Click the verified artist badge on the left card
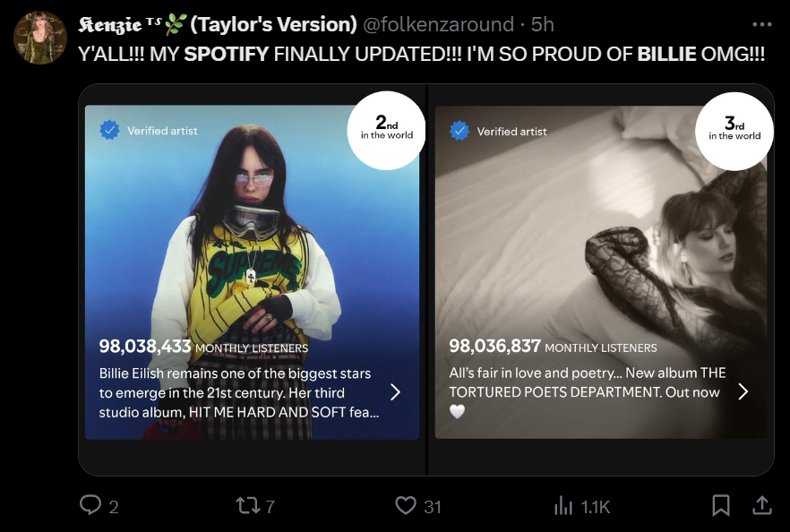The width and height of the screenshot is (790, 532). click(109, 131)
